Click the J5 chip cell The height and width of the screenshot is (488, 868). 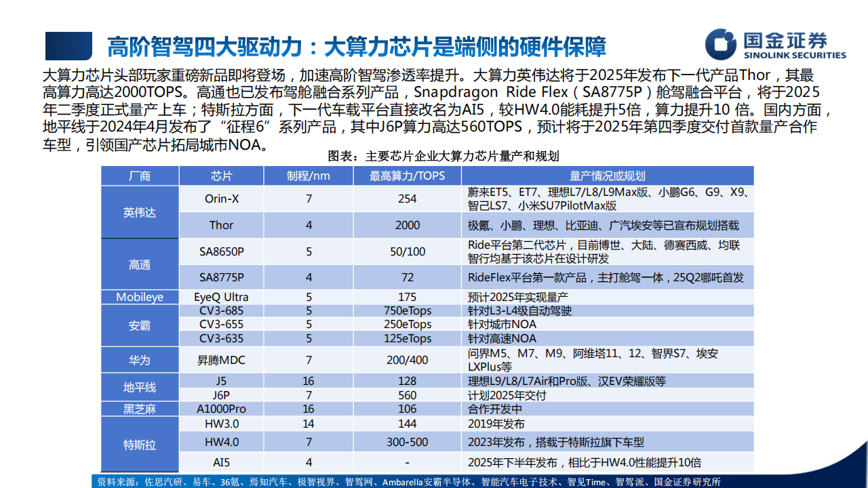point(221,381)
